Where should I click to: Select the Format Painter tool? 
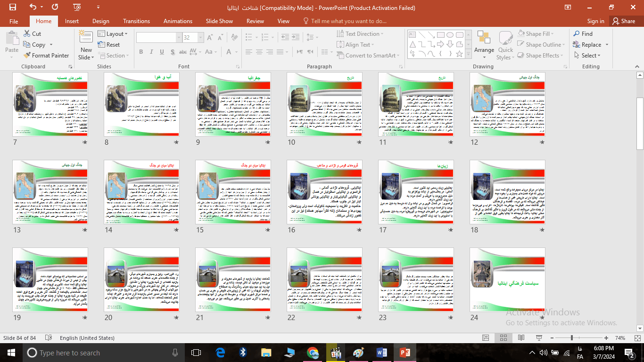(x=46, y=55)
